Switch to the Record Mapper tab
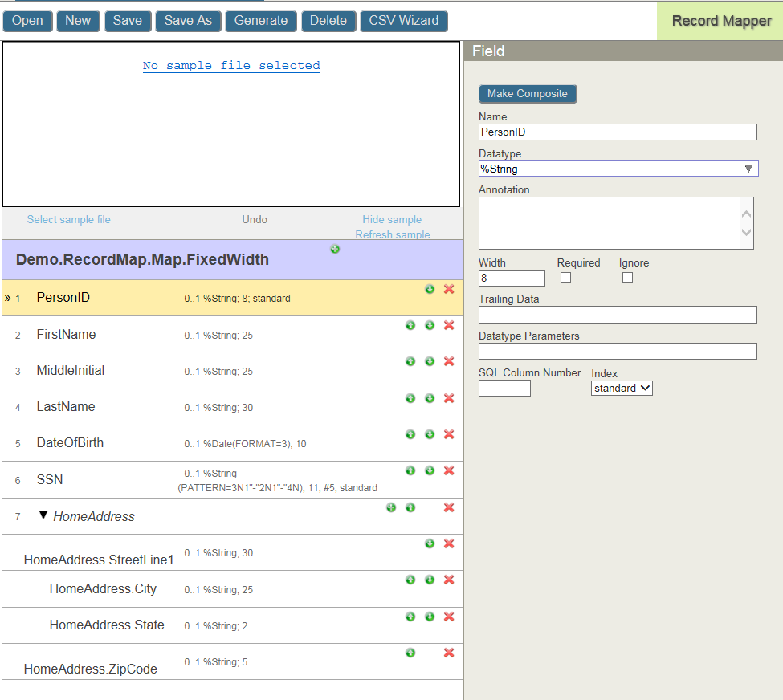The height and width of the screenshot is (700, 783). 720,20
